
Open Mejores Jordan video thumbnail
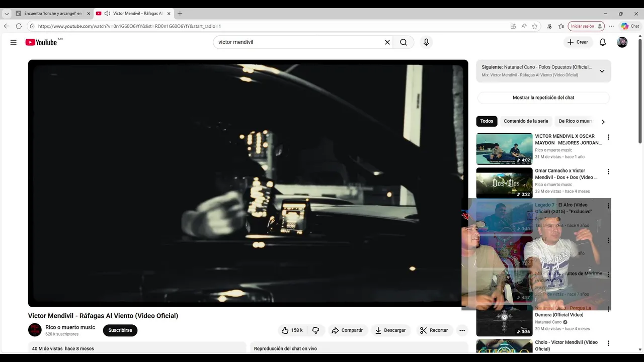coord(504,149)
